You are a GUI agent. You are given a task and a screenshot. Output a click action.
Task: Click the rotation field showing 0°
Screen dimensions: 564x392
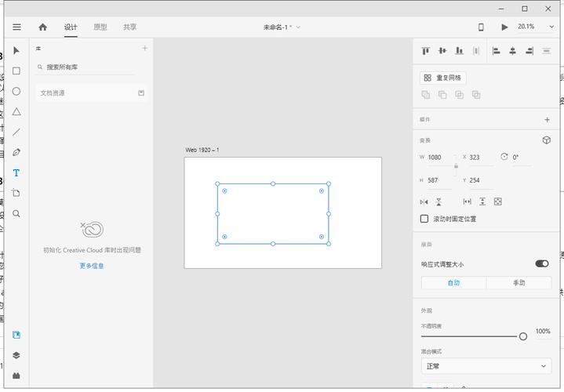[x=521, y=158]
